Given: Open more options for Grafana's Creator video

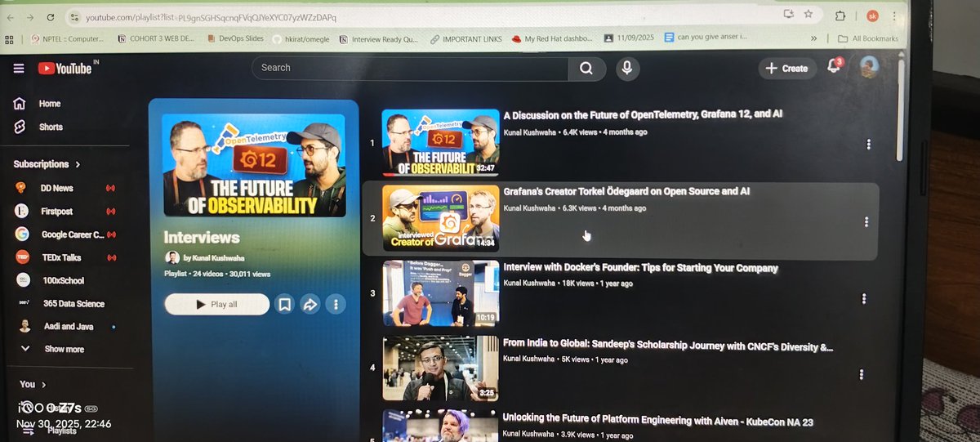Looking at the screenshot, I should pyautogui.click(x=866, y=221).
